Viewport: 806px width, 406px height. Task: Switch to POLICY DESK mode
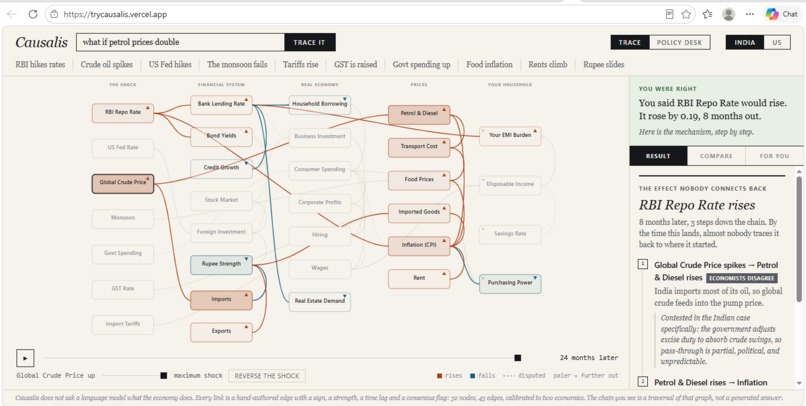[x=680, y=42]
